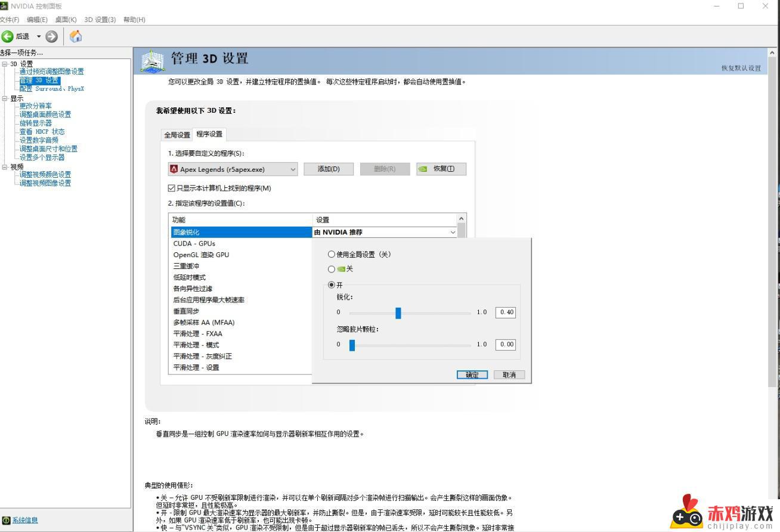Image resolution: width=780 pixels, height=532 pixels.
Task: Select 查看 HDCP 状态 tree item
Action: (42, 132)
